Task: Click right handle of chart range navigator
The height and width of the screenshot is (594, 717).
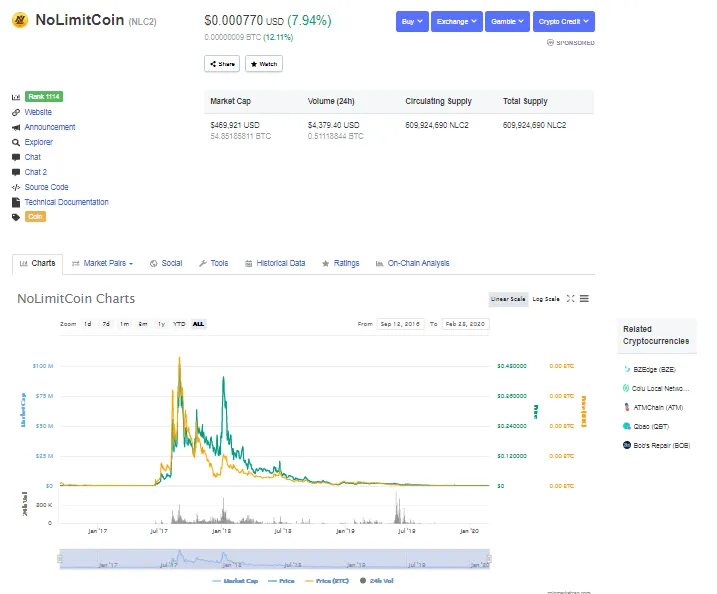Action: (x=489, y=559)
